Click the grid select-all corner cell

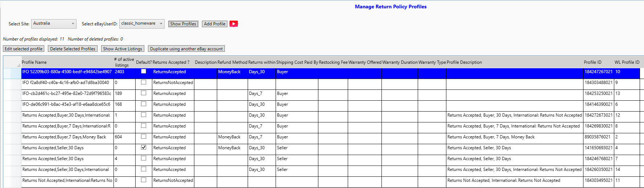[x=12, y=62]
